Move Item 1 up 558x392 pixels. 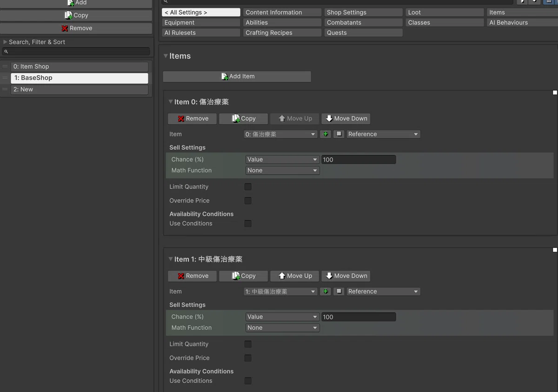[x=295, y=276]
